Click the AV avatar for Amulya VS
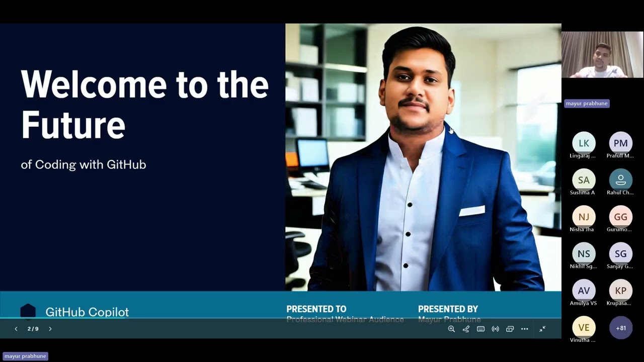Viewport: 644px width, 362px height. (584, 291)
